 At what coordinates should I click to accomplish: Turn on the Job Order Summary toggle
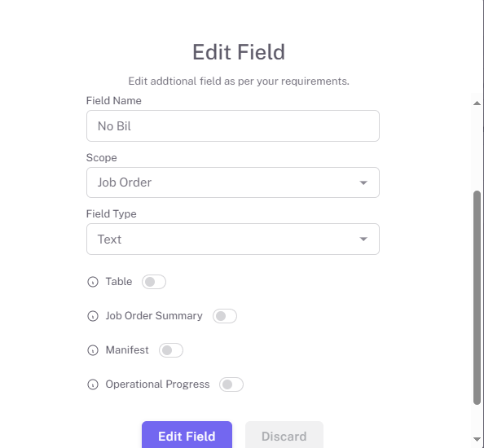point(225,316)
